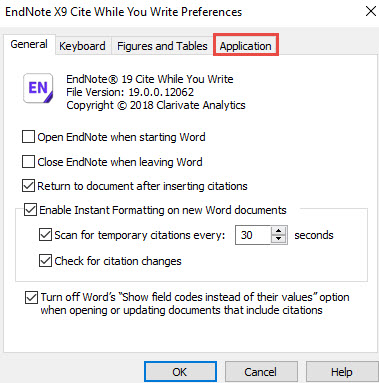Click the seconds value input field
Image resolution: width=379 pixels, height=383 pixels.
tap(253, 235)
